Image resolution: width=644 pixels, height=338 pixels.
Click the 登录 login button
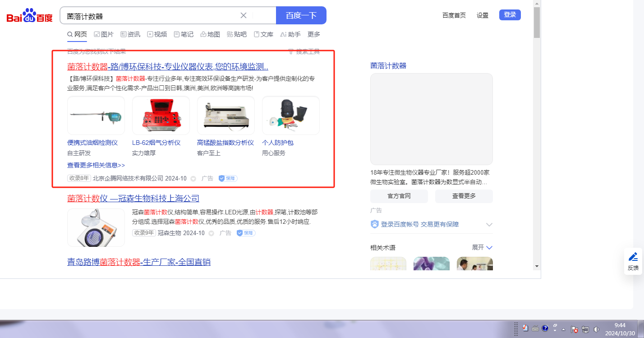(x=510, y=15)
